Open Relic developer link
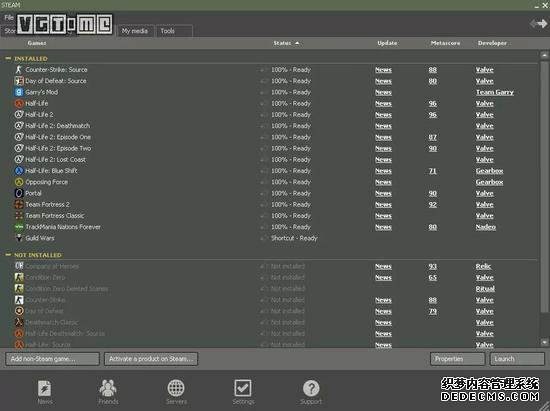Viewport: 550px width, 411px height. 483,266
